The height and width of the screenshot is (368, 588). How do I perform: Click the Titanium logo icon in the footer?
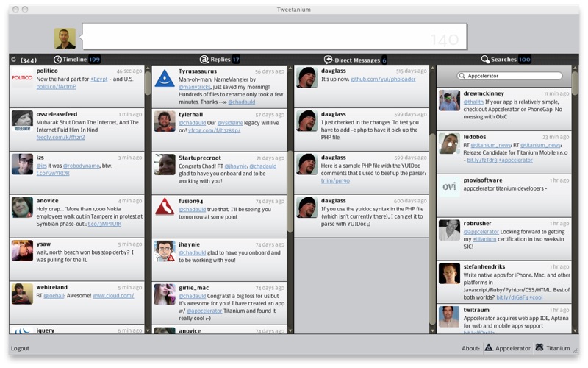tap(539, 348)
